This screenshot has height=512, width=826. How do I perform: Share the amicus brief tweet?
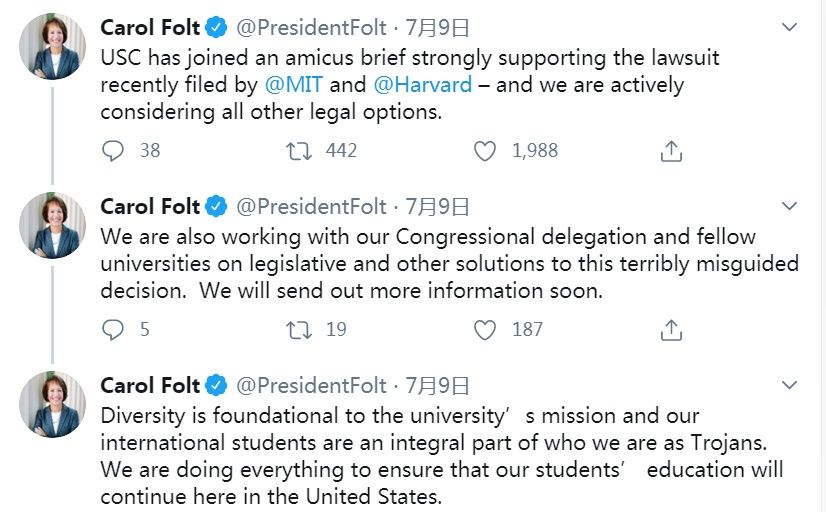pyautogui.click(x=672, y=151)
